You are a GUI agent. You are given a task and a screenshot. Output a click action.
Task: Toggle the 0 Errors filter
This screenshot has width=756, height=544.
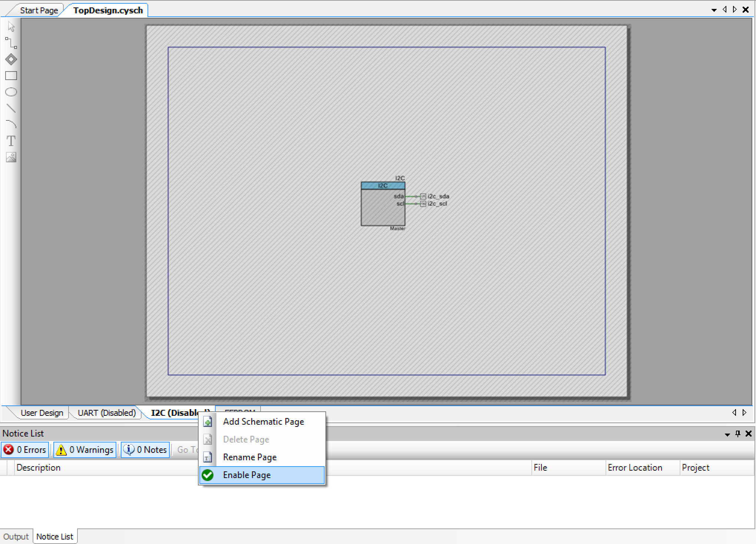25,450
